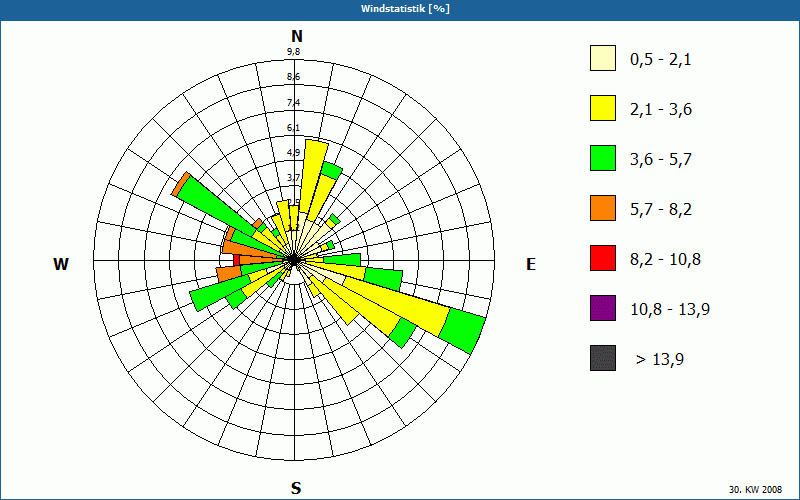800x500 pixels.
Task: Click the legend label 5,7 - 8,2
Action: pos(661,210)
